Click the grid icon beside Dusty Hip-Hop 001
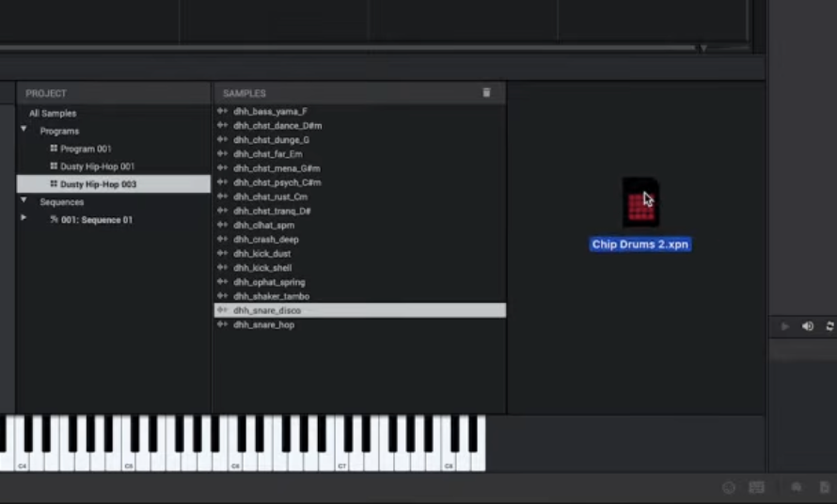The height and width of the screenshot is (504, 837). click(x=54, y=166)
